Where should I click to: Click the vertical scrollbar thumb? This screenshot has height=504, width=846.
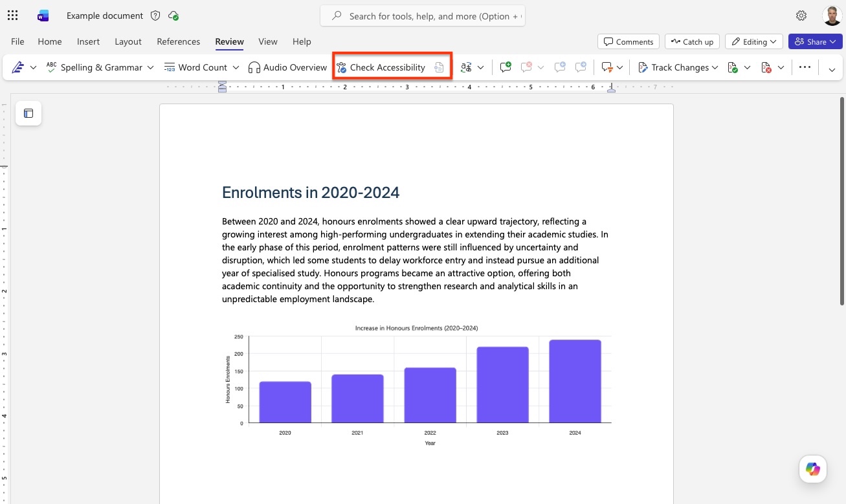[x=842, y=201]
